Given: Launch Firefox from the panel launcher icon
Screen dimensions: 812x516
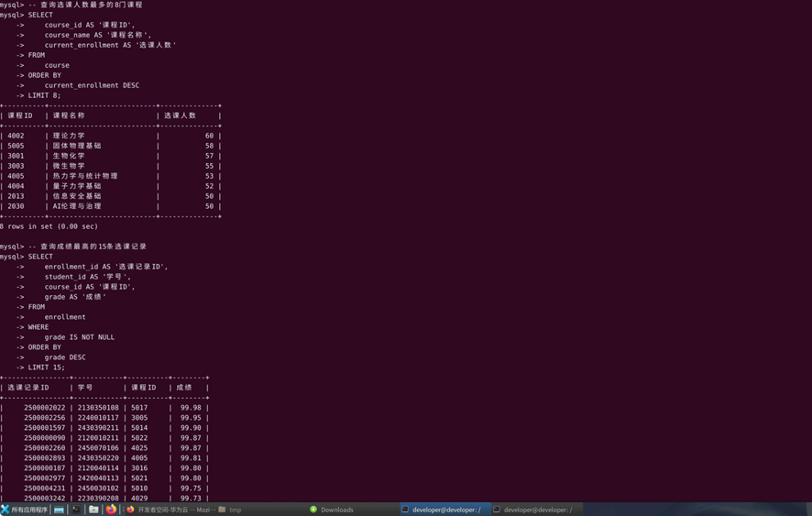Looking at the screenshot, I should click(111, 510).
